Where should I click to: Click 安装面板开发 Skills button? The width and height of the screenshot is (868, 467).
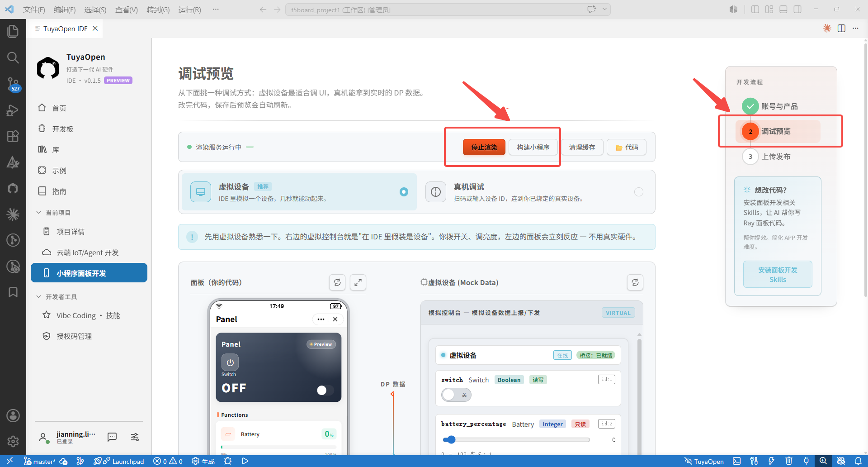[x=778, y=274]
